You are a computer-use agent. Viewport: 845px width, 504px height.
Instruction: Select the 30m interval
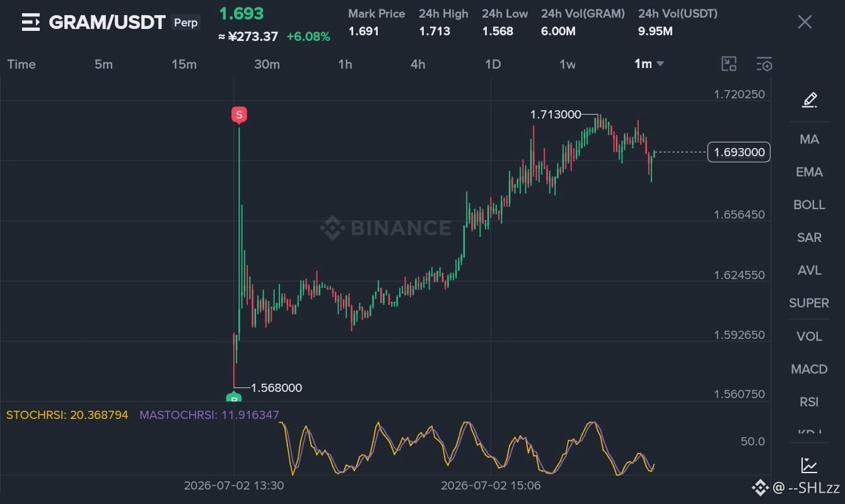point(267,64)
